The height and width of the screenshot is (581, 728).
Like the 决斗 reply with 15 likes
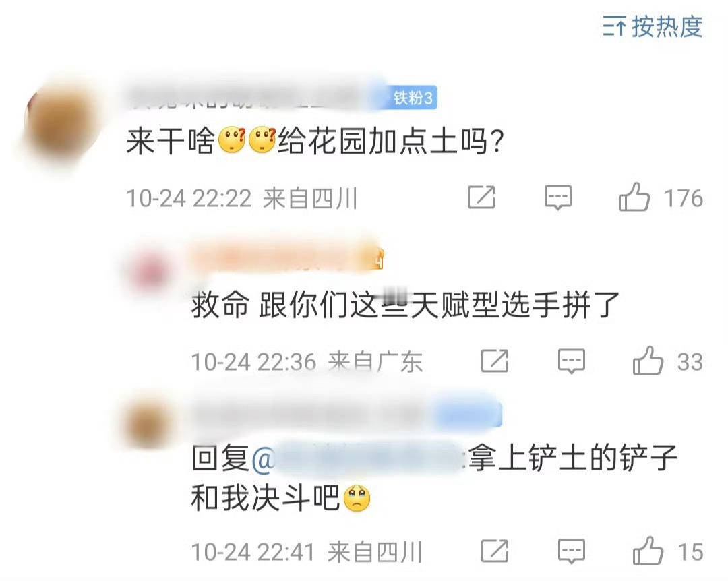pyautogui.click(x=648, y=551)
